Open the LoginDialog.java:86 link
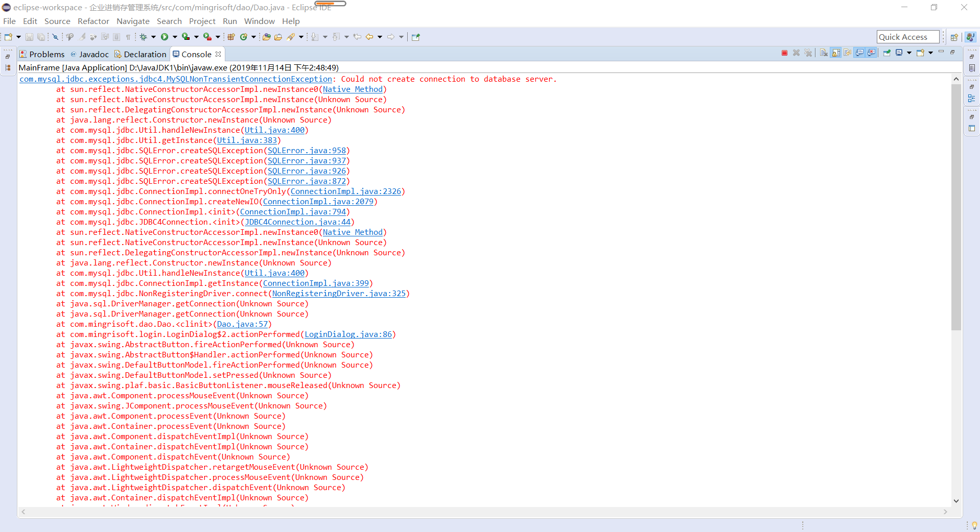Image resolution: width=980 pixels, height=532 pixels. pos(348,334)
